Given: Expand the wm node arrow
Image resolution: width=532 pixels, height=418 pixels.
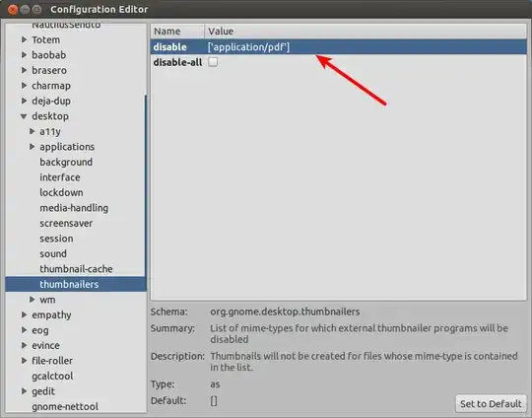Looking at the screenshot, I should point(32,300).
